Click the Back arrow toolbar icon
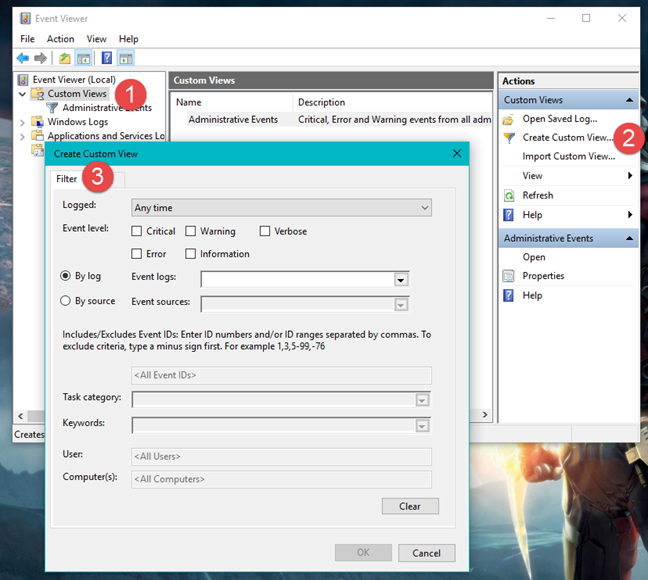The height and width of the screenshot is (580, 648). (23, 58)
